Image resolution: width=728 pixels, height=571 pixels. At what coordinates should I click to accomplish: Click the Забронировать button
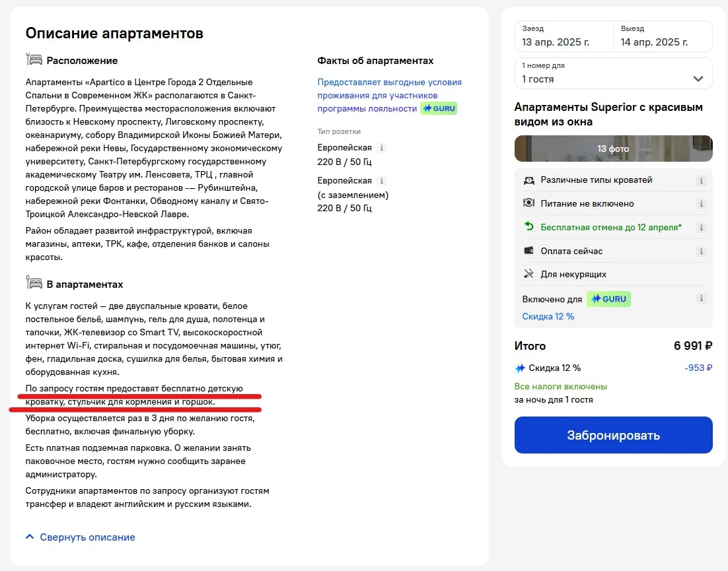coord(613,435)
